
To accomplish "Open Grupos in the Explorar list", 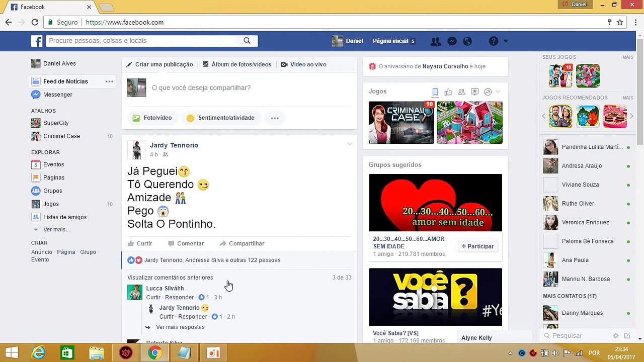I will (x=53, y=191).
